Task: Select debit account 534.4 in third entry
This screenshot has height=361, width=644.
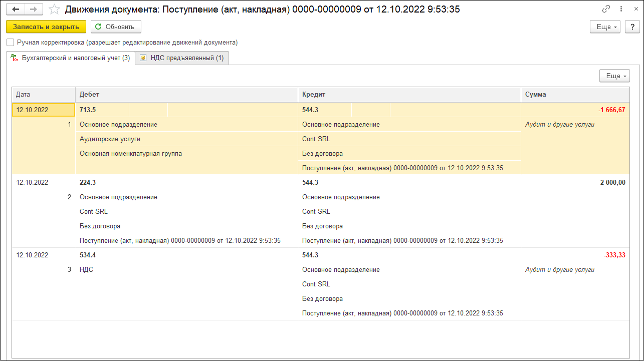Action: point(88,255)
